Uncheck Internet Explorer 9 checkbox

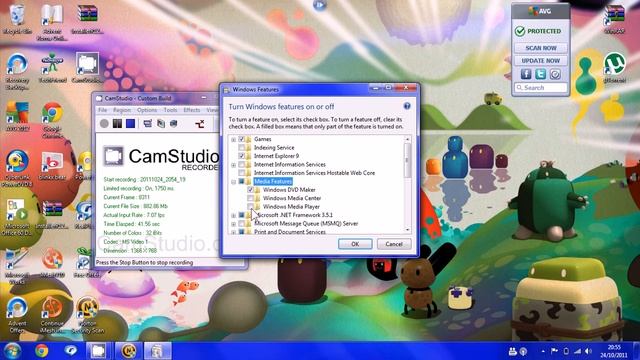point(242,156)
